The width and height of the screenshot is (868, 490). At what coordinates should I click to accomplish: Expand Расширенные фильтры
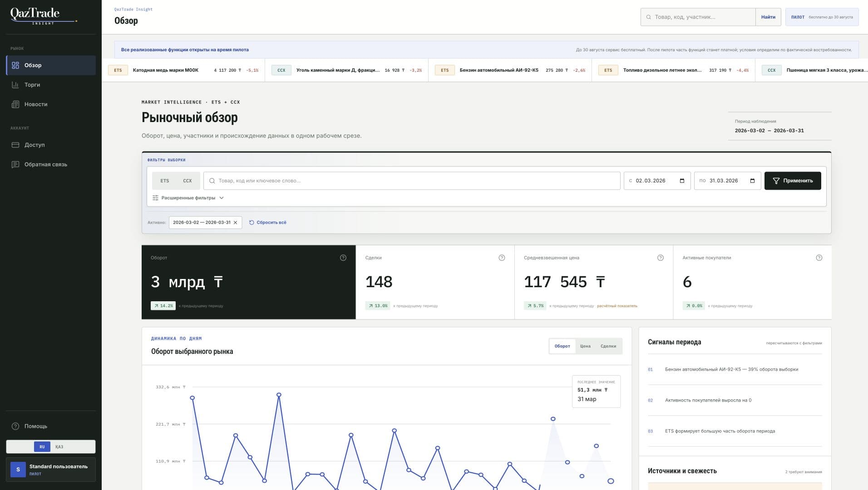(188, 198)
